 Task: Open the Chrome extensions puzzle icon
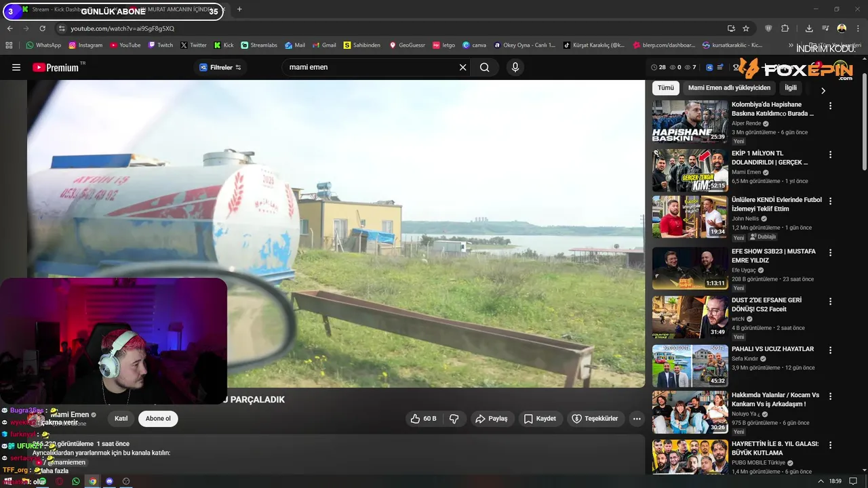coord(785,28)
